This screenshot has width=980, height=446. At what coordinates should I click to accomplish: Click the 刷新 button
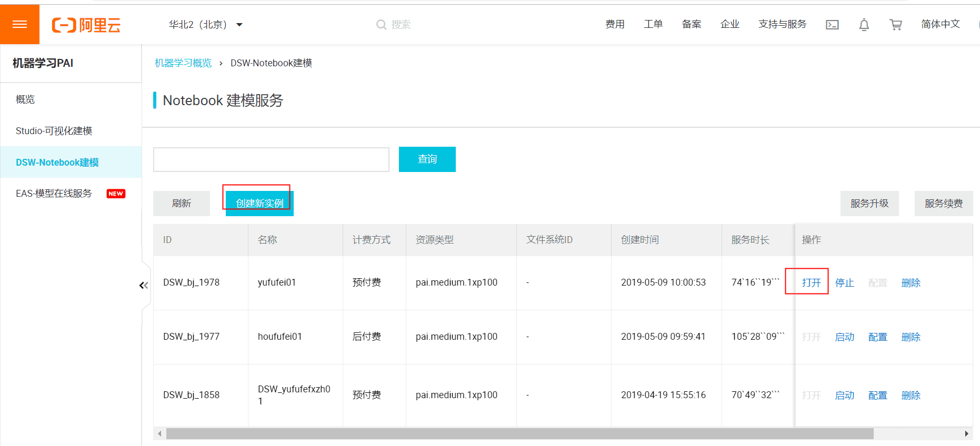(x=182, y=204)
